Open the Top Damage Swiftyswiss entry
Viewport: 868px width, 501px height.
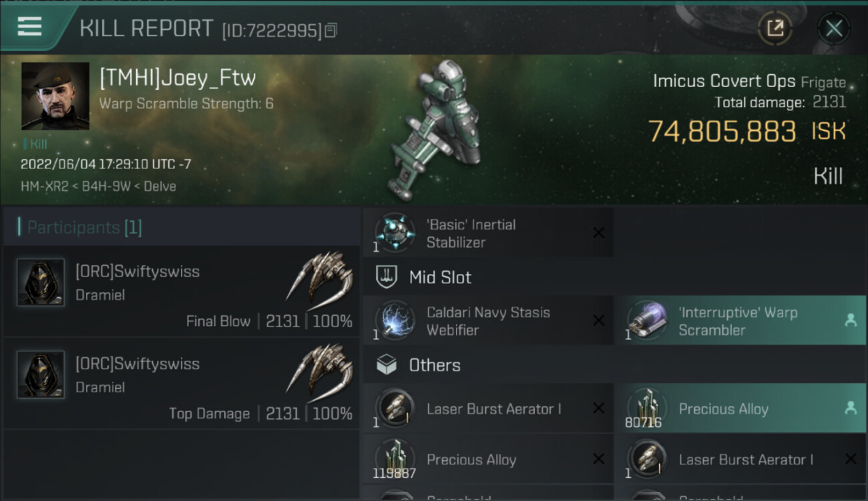tap(182, 385)
